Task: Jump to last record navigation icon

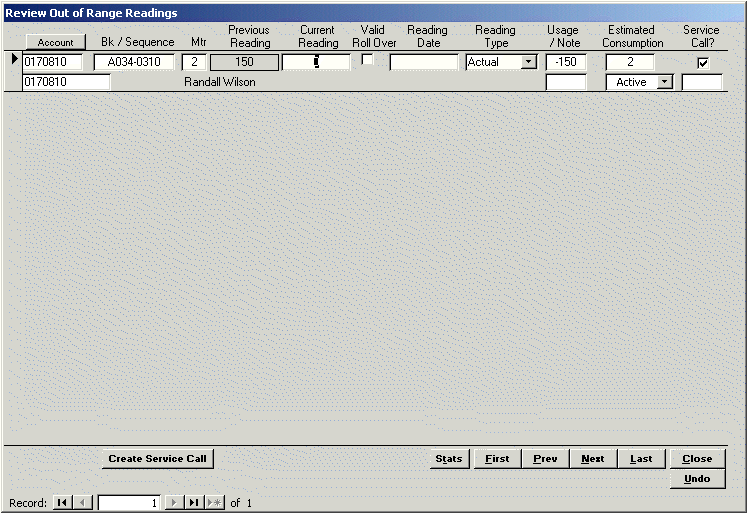Action: [194, 503]
